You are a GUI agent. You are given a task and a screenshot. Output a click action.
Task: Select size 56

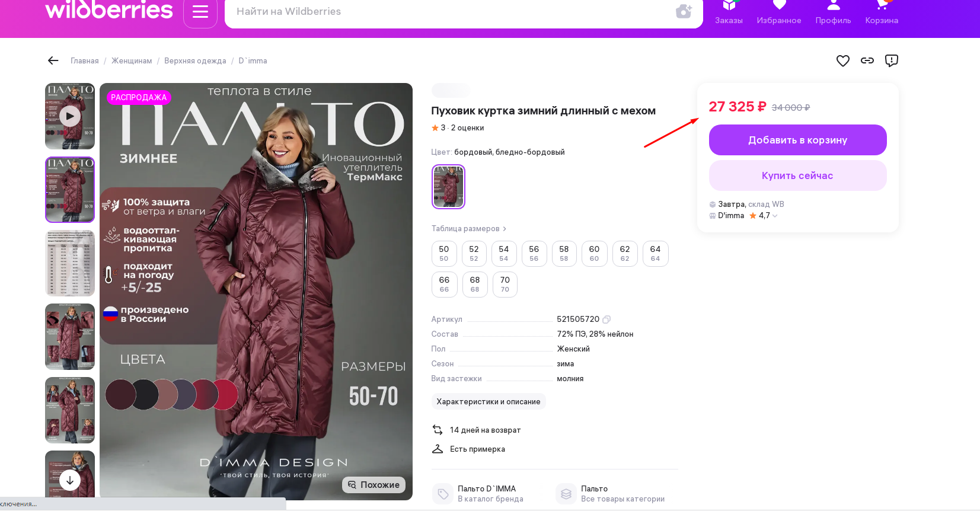(x=534, y=254)
